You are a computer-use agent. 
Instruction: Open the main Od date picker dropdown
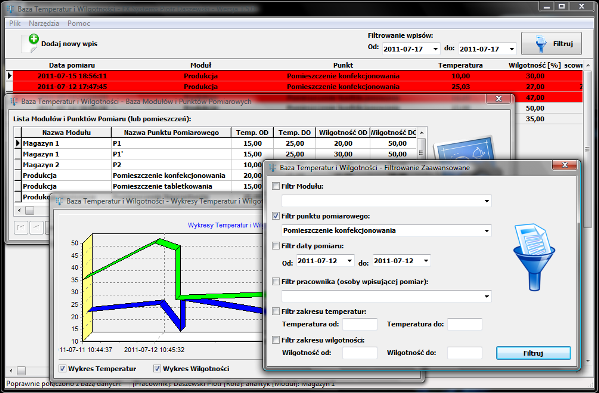pyautogui.click(x=435, y=49)
